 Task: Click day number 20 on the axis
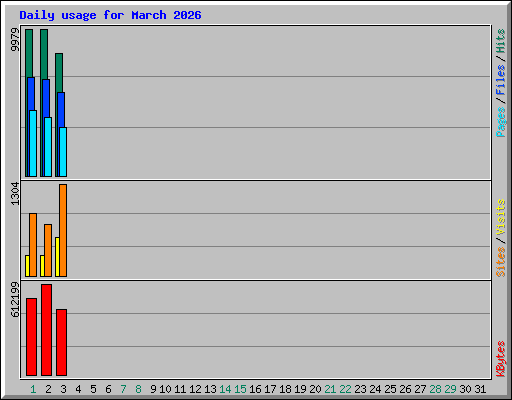(x=315, y=389)
